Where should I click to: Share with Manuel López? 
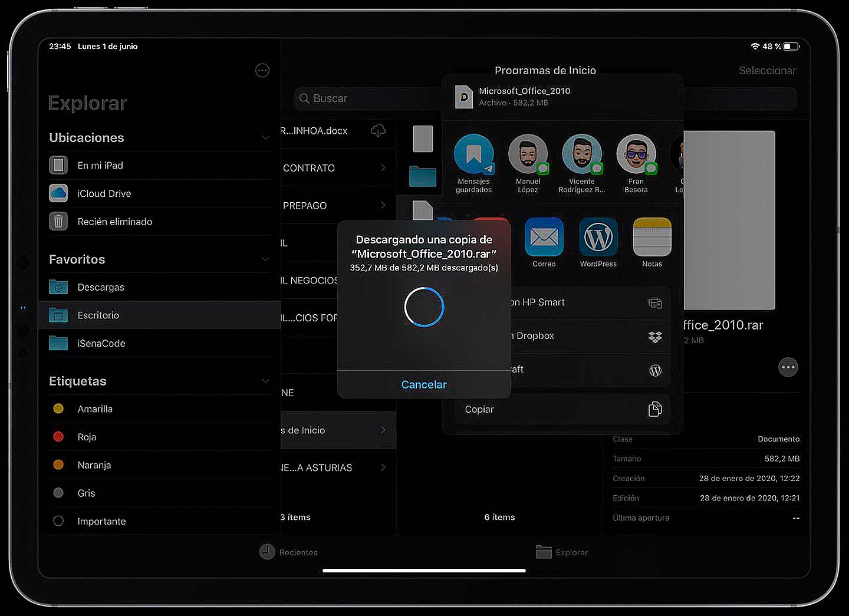[528, 164]
